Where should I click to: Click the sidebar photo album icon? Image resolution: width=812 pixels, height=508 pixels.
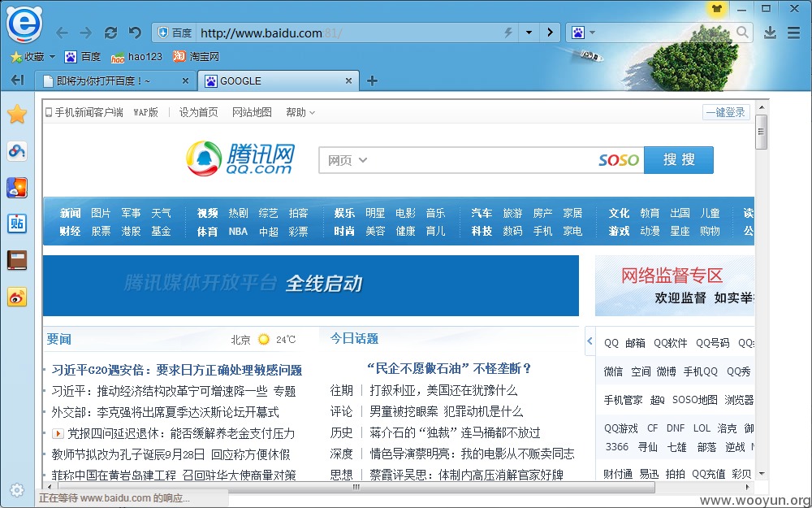click(x=17, y=188)
